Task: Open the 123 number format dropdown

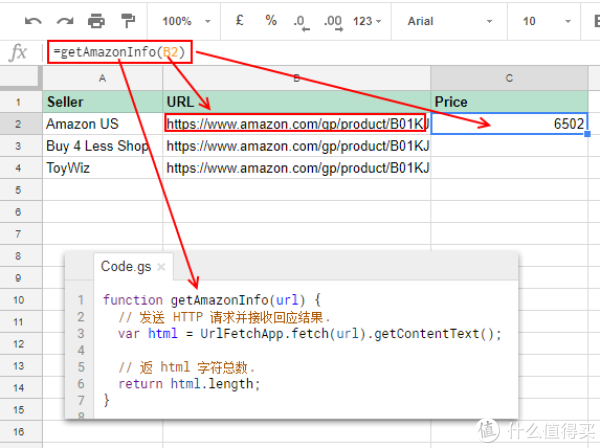Action: [x=367, y=21]
